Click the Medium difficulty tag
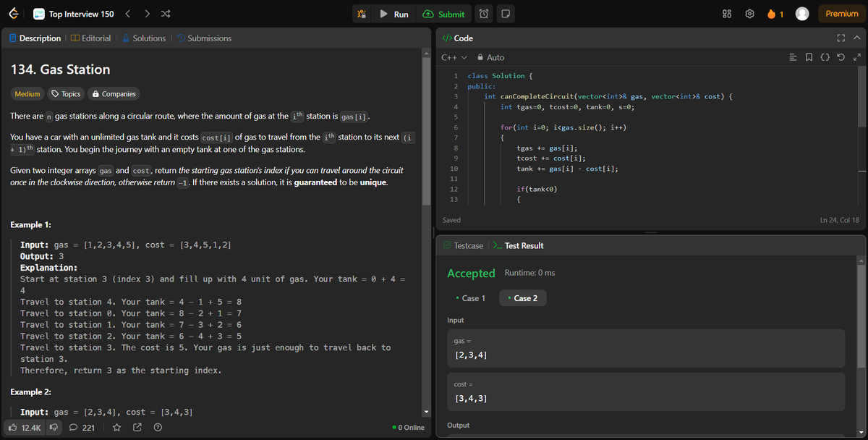The width and height of the screenshot is (868, 440). click(27, 93)
